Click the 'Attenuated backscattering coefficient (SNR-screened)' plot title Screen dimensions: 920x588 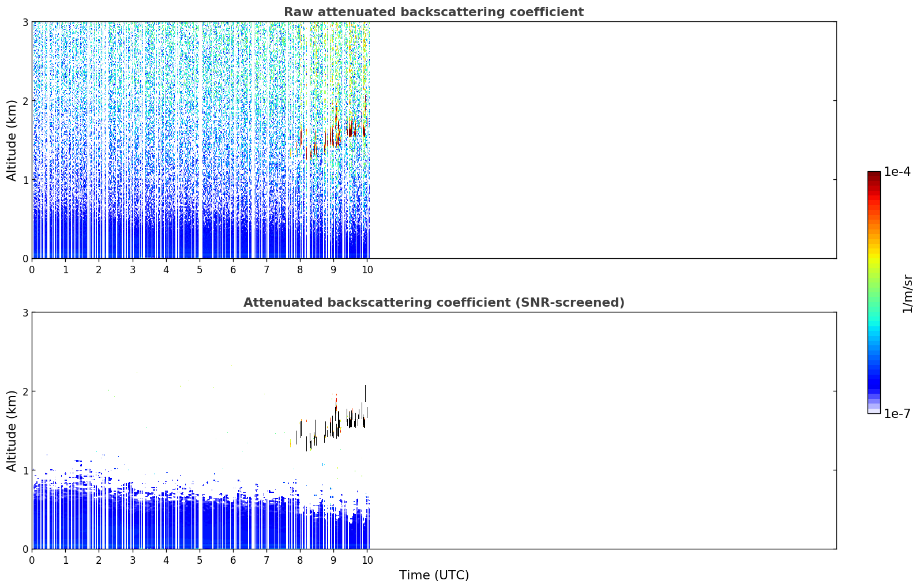pyautogui.click(x=434, y=303)
